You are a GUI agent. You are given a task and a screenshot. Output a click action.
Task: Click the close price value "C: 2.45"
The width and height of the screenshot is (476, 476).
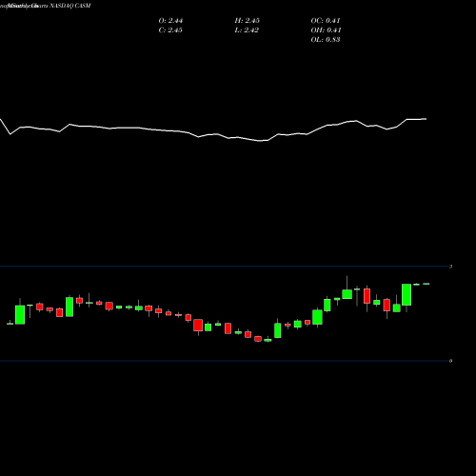170,30
